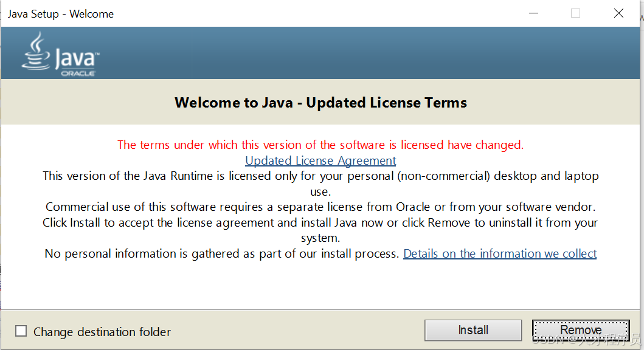Open the Updated License Agreement link
The image size is (644, 350).
point(320,160)
